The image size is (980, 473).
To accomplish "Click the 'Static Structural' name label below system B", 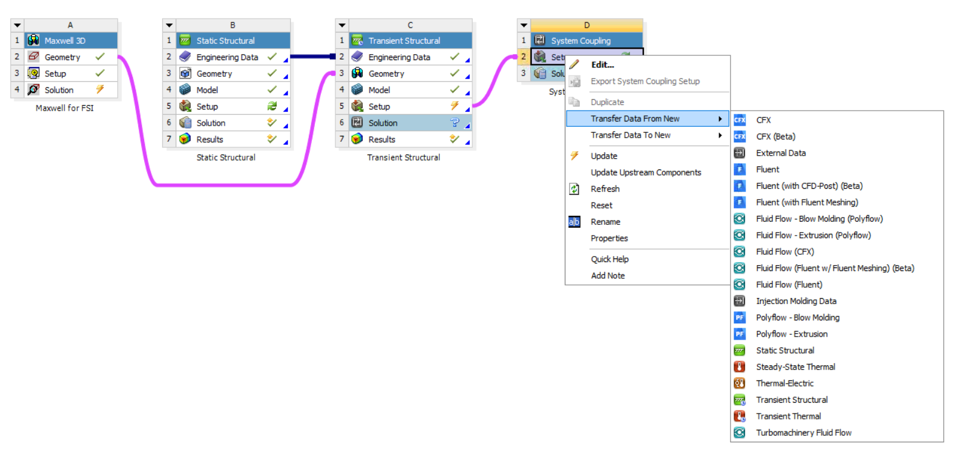I will point(226,157).
